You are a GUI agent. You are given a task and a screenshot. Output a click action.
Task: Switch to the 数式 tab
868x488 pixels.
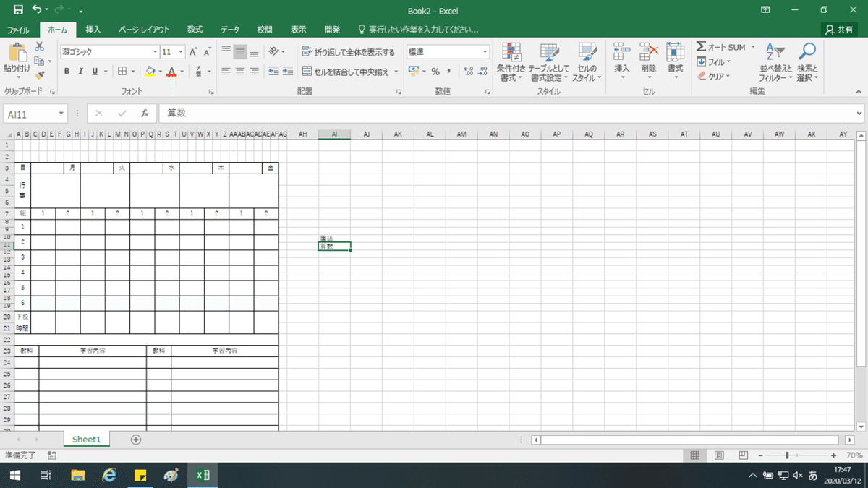[x=195, y=30]
